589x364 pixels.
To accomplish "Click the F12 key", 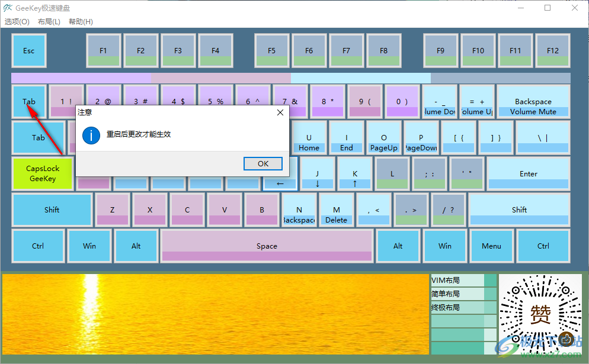I will click(x=553, y=51).
